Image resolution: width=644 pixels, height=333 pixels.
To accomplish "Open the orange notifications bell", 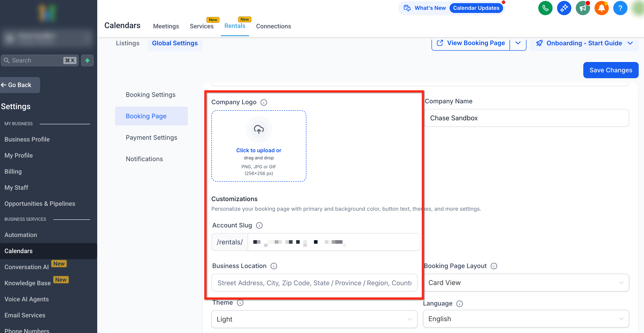I will 601,8.
